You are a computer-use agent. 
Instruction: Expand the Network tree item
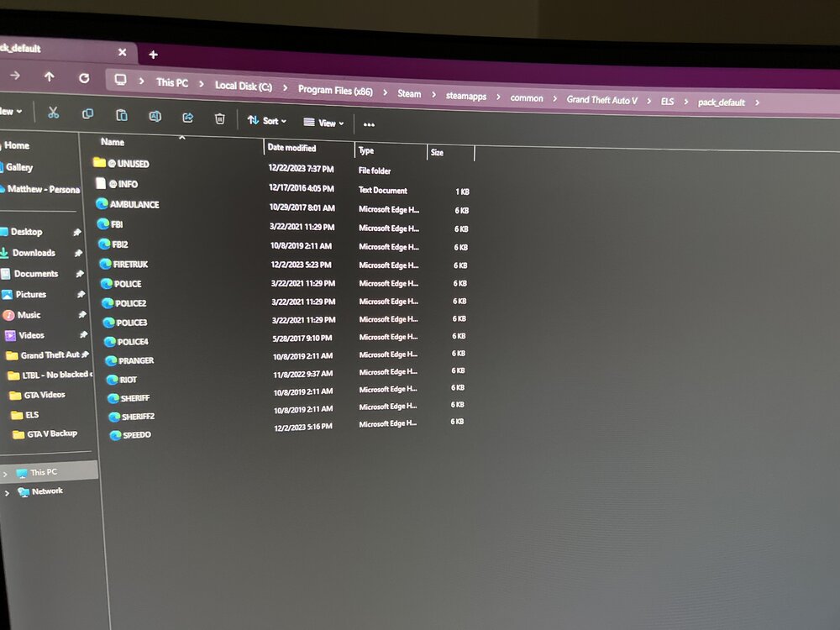[7, 491]
